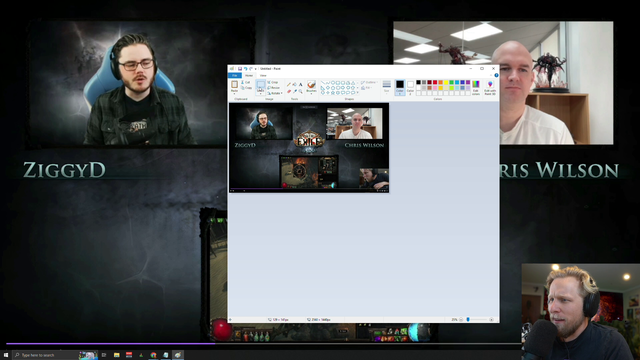Expand the Shapes gallery more arrow
Image resolution: width=640 pixels, height=360 pixels.
(x=358, y=92)
